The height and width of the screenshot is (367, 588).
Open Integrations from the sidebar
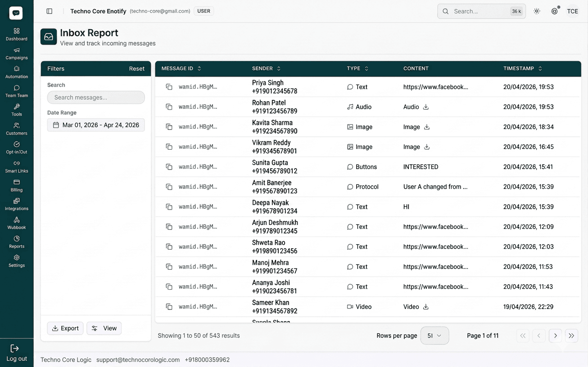pyautogui.click(x=17, y=204)
